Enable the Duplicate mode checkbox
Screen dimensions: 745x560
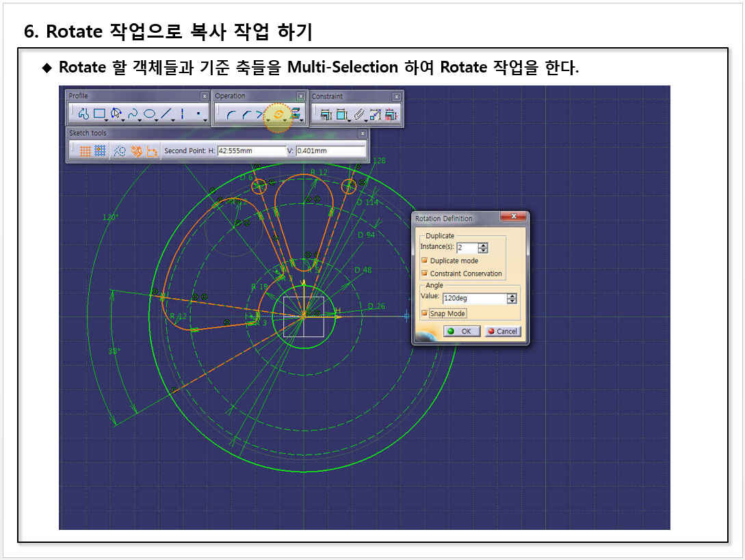[x=425, y=261]
